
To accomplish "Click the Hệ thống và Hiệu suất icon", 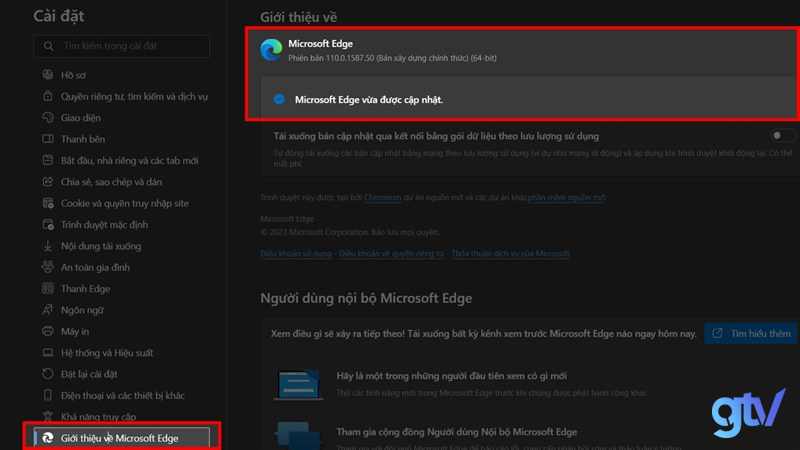I will (x=47, y=353).
